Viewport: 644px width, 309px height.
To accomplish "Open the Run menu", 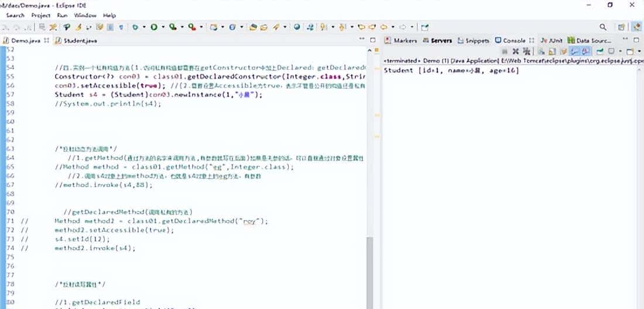I will [x=63, y=15].
